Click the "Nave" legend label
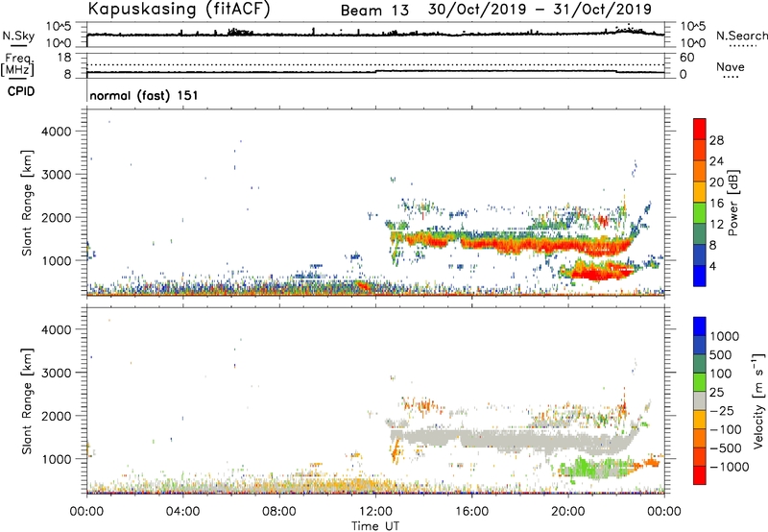 point(731,67)
